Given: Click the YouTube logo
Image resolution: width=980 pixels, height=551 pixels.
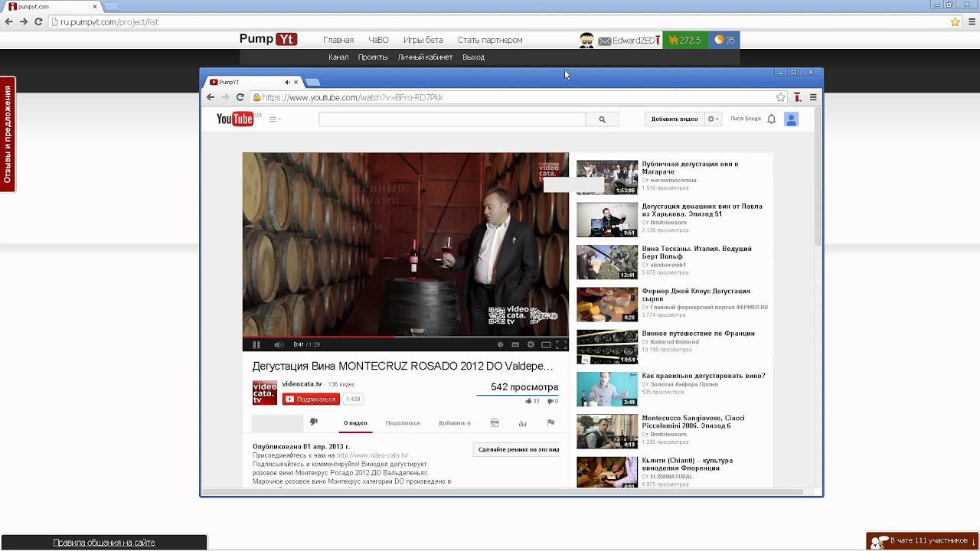Looking at the screenshot, I should point(234,119).
